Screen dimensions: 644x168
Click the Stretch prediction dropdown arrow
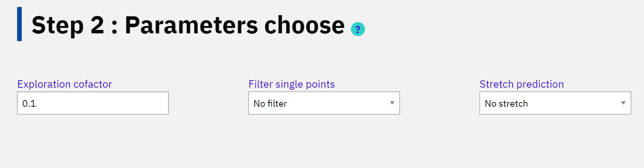[x=623, y=103]
